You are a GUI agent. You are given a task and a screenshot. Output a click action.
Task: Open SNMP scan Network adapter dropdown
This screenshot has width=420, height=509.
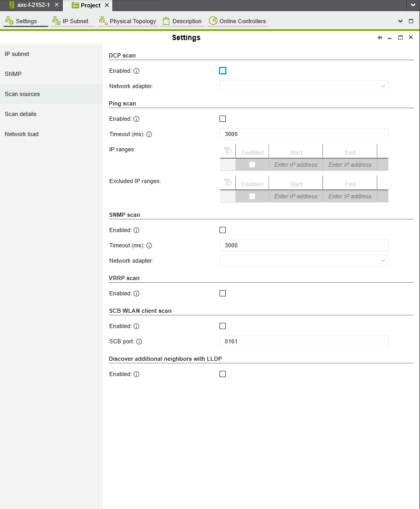(304, 261)
